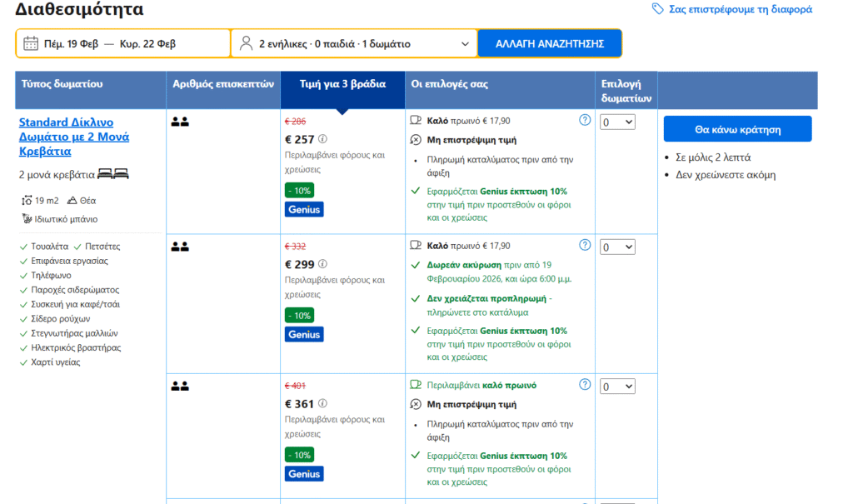Image resolution: width=853 pixels, height=504 pixels.
Task: Click the price tag icon beside the refund link
Action: [x=658, y=9]
